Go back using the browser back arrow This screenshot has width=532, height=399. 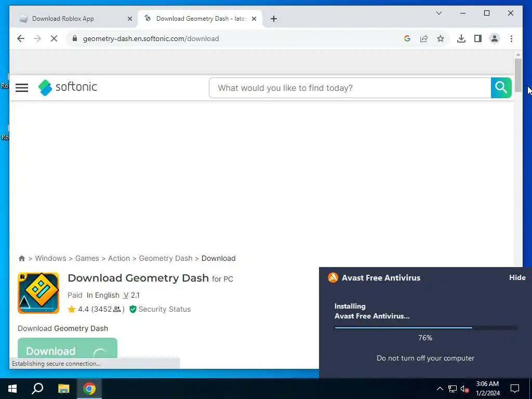21,38
